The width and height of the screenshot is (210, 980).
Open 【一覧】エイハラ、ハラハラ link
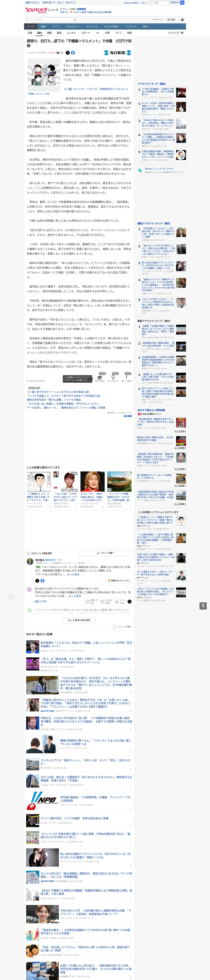(x=96, y=89)
